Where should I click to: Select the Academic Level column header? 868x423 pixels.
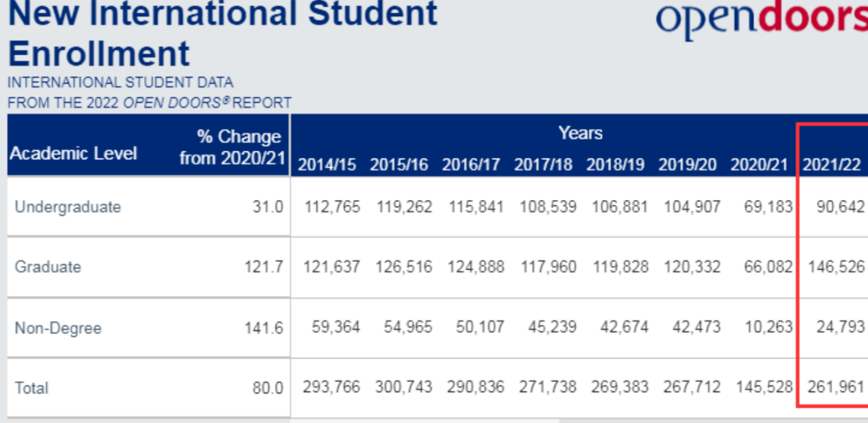click(73, 154)
